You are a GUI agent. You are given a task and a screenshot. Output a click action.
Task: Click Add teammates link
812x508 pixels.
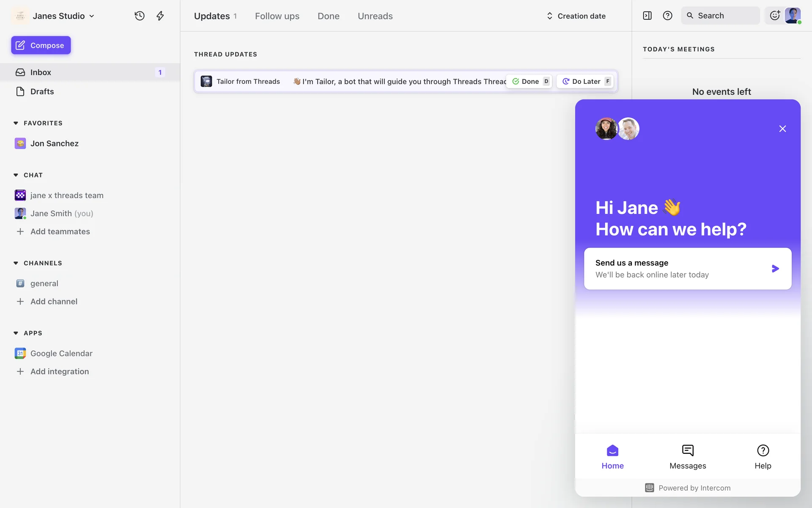click(x=60, y=232)
